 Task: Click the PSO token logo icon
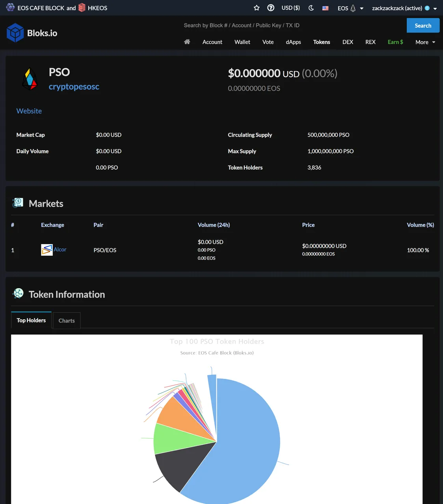[x=30, y=79]
